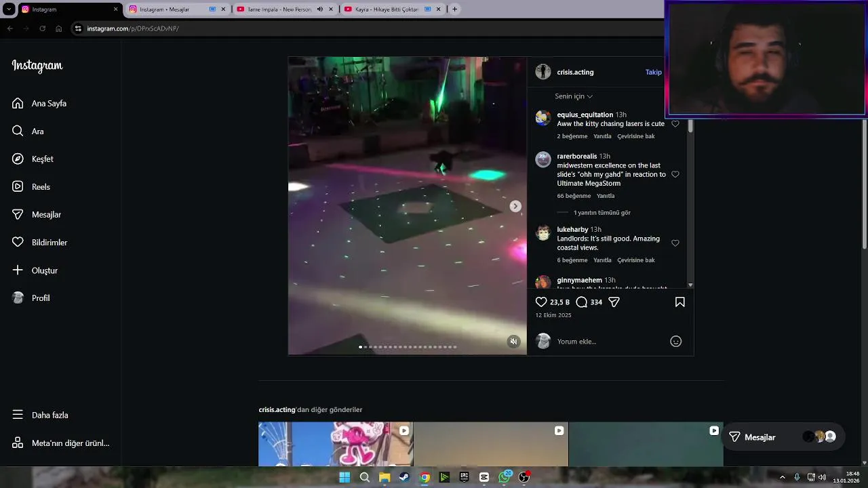
Task: Reply to equius_equitation with Yanıtla
Action: point(602,136)
